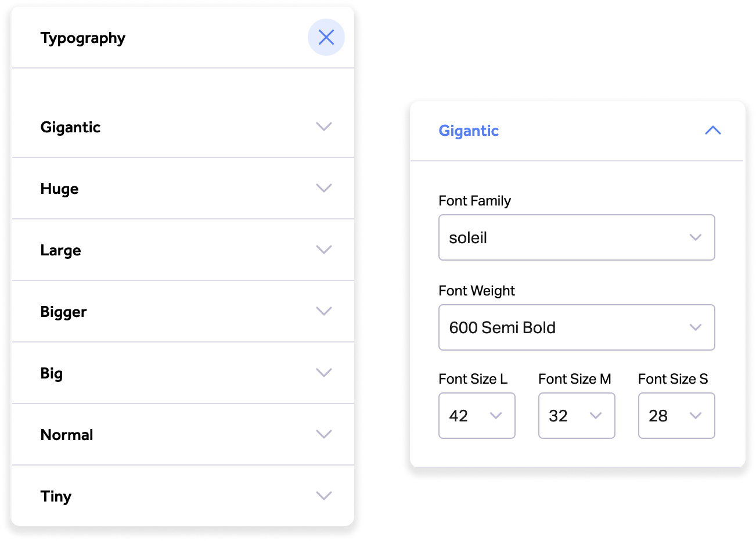This screenshot has height=541, width=756.
Task: Open the Font Family dropdown showing soleil
Action: pos(576,237)
